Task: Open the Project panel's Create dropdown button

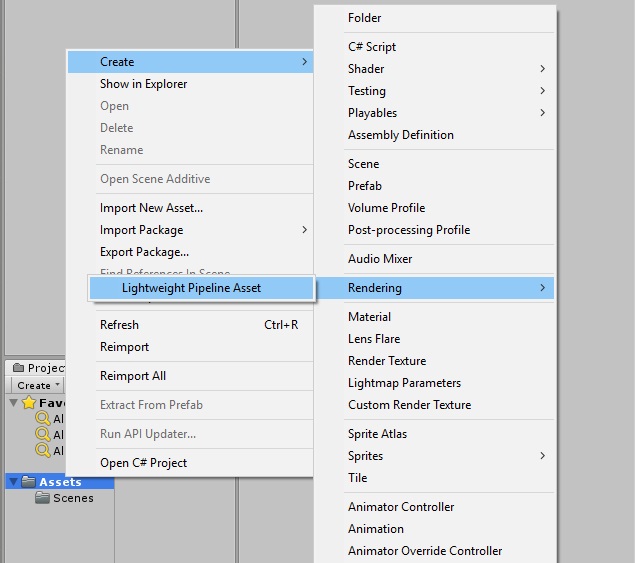Action: [37, 385]
